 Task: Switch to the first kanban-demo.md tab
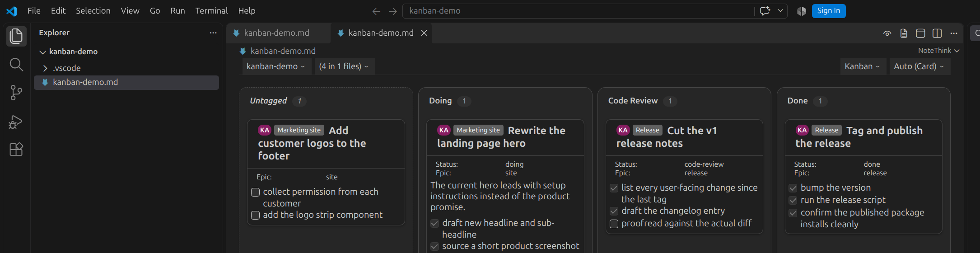(278, 33)
